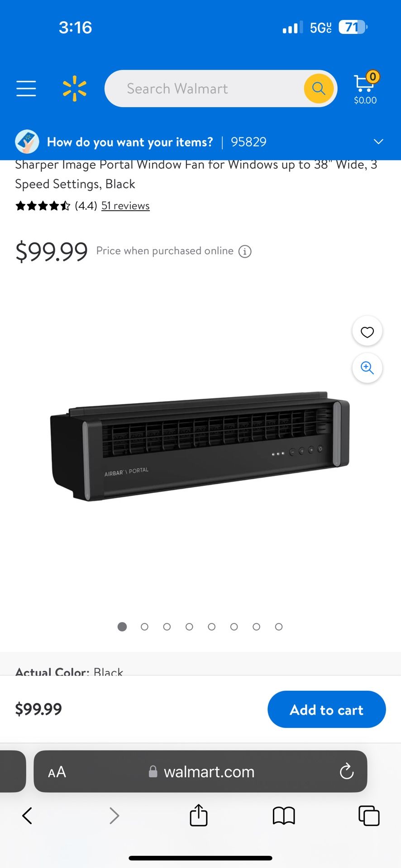Open the hamburger navigation menu
The width and height of the screenshot is (401, 868).
pos(26,89)
